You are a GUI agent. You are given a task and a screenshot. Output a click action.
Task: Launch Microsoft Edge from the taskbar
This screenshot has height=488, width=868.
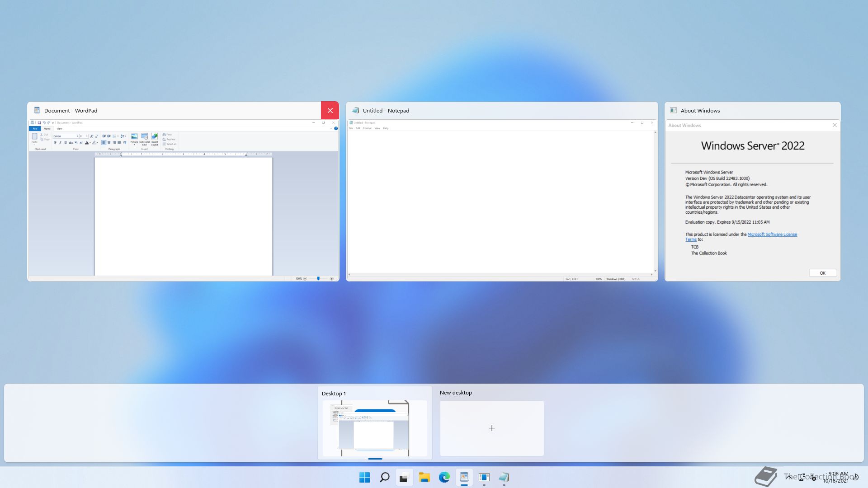coord(444,477)
